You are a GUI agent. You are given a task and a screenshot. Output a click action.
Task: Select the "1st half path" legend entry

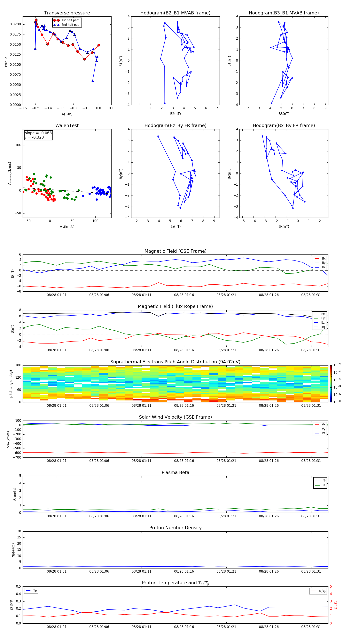(67, 20)
